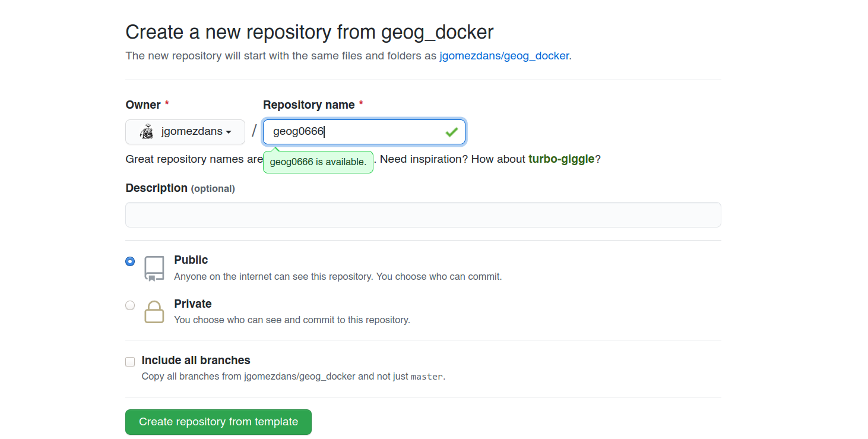
Task: Click 'You choose who can see and commit' text
Action: coord(292,320)
